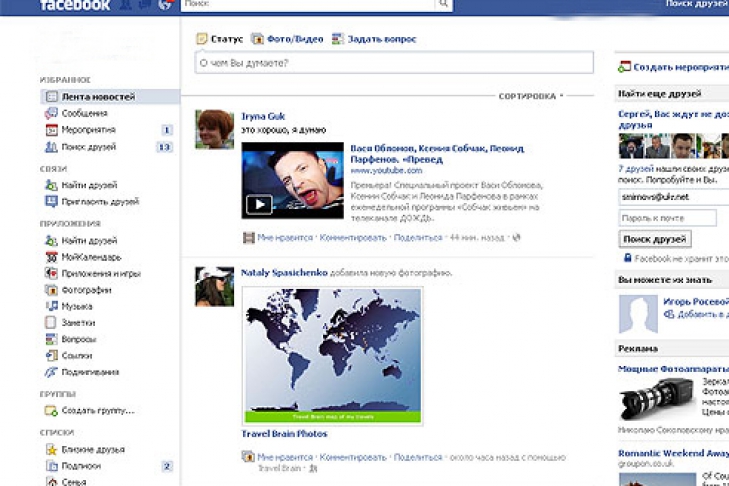The image size is (729, 486).
Task: Open Мероприятия events in left sidebar
Action: (x=87, y=130)
